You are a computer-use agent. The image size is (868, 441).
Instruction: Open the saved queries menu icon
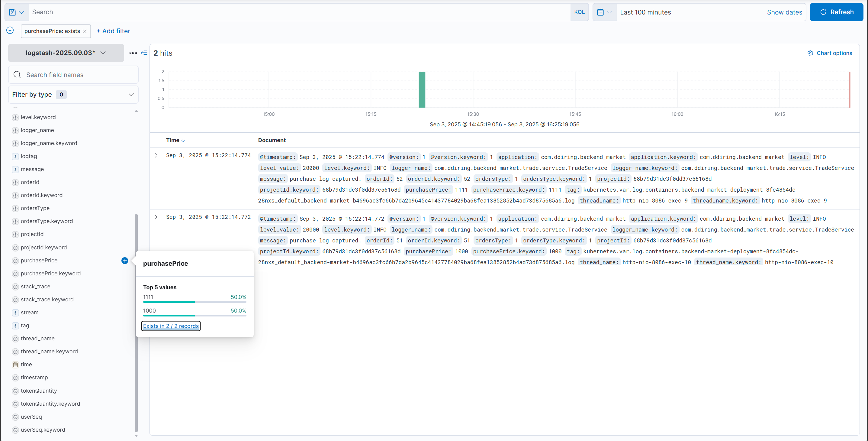click(x=16, y=12)
